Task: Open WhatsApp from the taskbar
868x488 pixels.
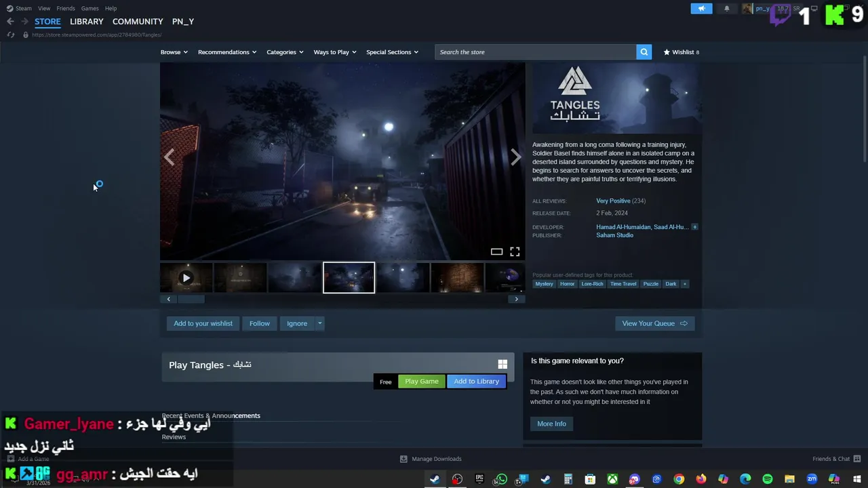Action: [501, 479]
